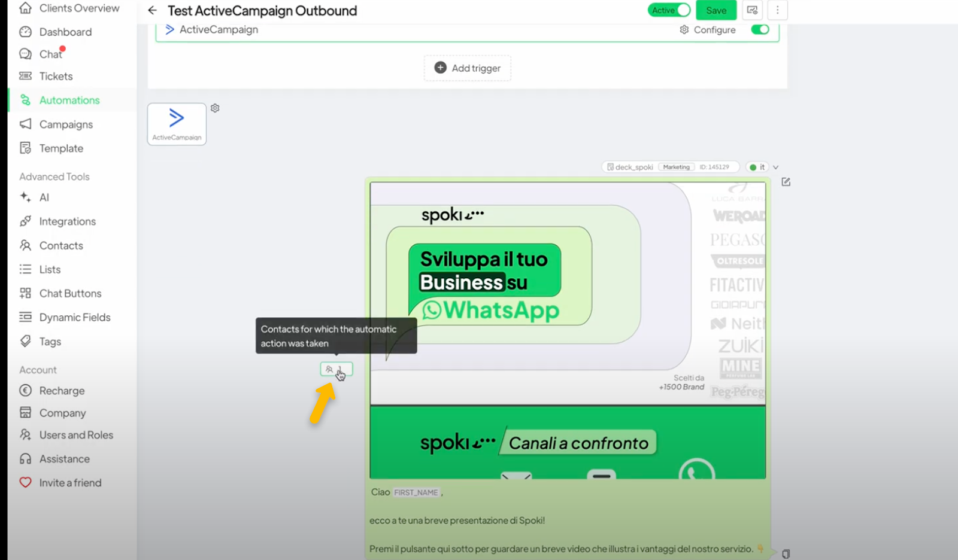Click the Save button
958x560 pixels.
pos(716,10)
